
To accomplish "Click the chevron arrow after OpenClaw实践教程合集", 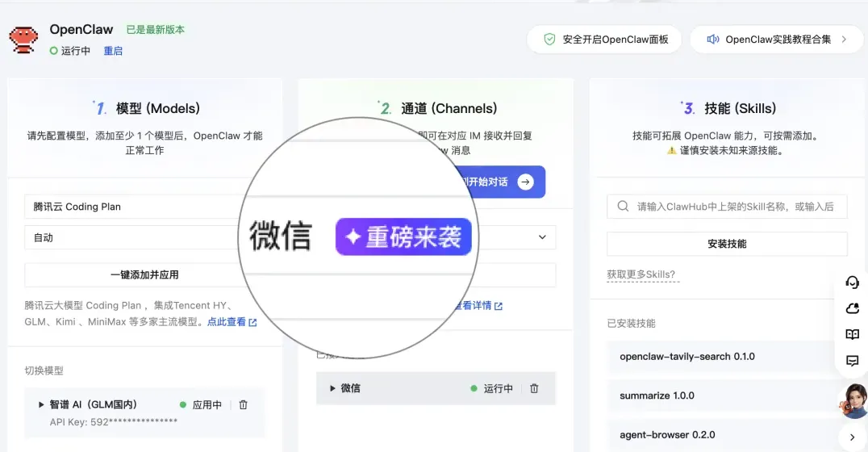I will click(844, 40).
